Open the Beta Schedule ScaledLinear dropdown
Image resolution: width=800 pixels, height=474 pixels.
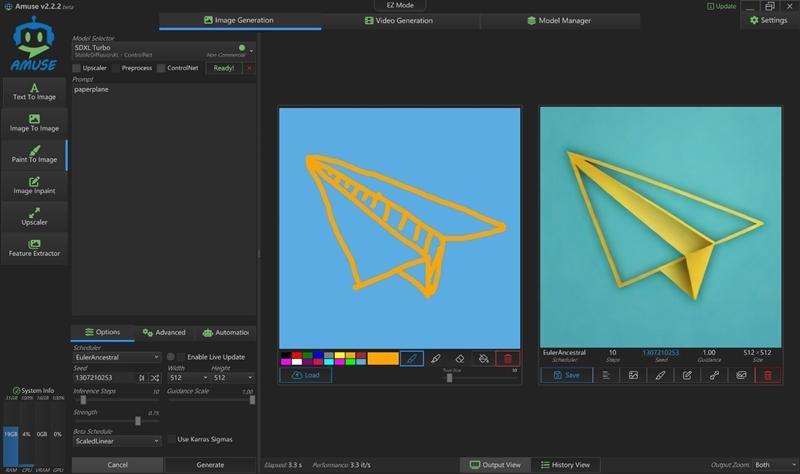pos(116,440)
